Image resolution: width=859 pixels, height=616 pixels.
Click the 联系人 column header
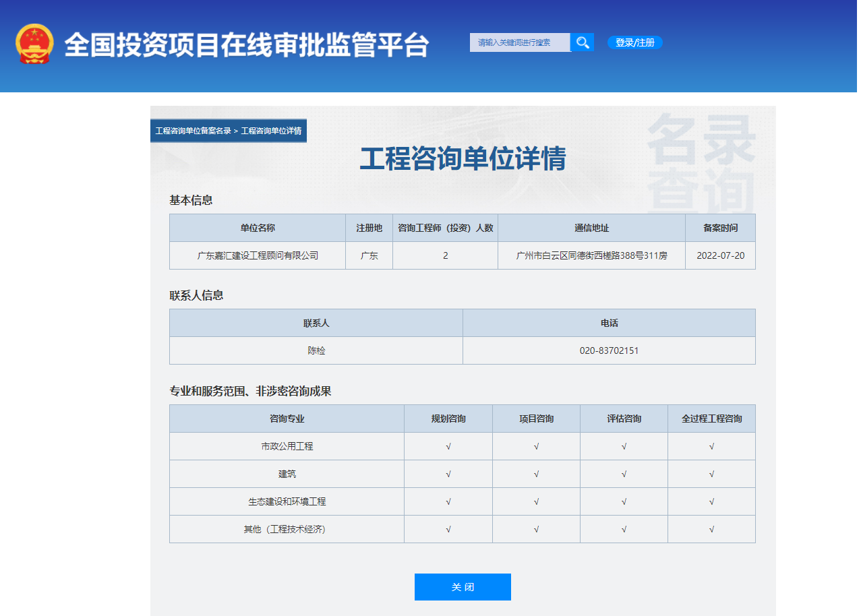[316, 323]
